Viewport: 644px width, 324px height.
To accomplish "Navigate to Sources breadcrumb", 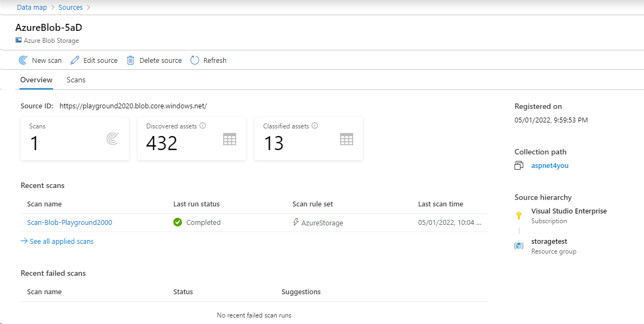I will (x=70, y=8).
